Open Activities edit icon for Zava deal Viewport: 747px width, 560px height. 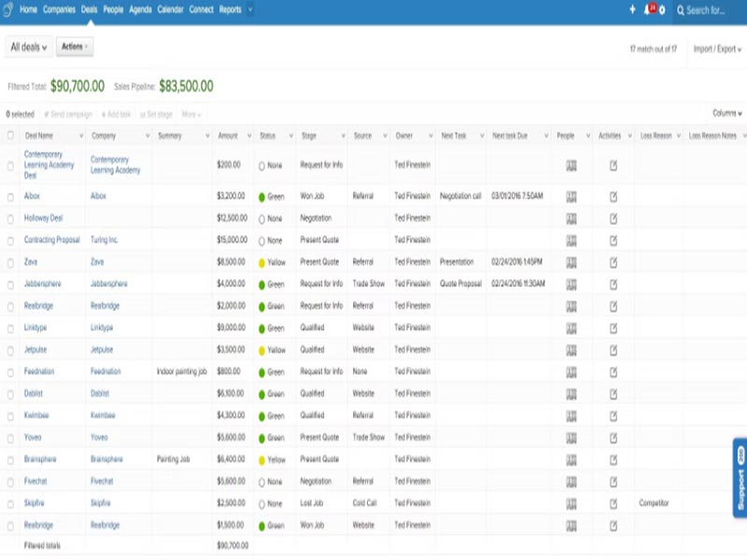613,262
